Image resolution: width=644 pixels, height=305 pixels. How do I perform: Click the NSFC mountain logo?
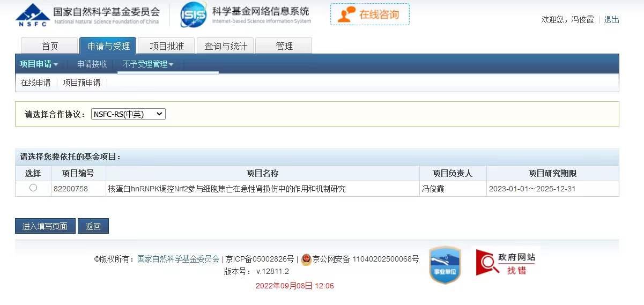tap(32, 14)
